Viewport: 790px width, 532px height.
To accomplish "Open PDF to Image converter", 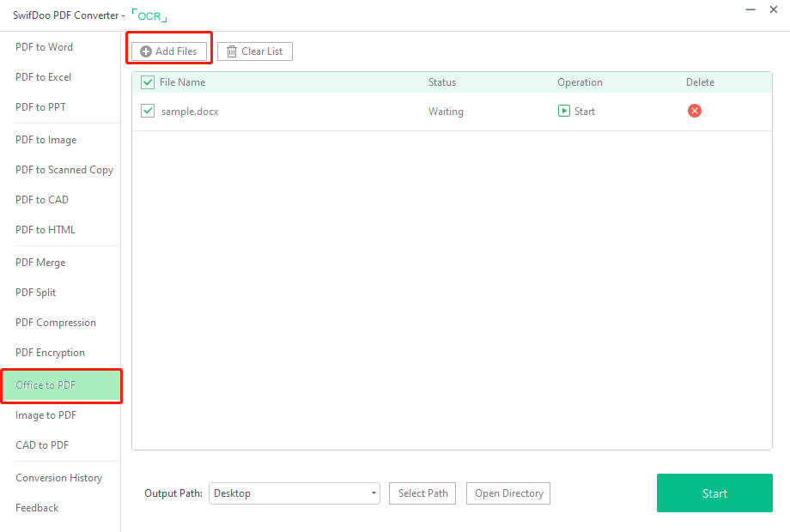I will click(46, 139).
